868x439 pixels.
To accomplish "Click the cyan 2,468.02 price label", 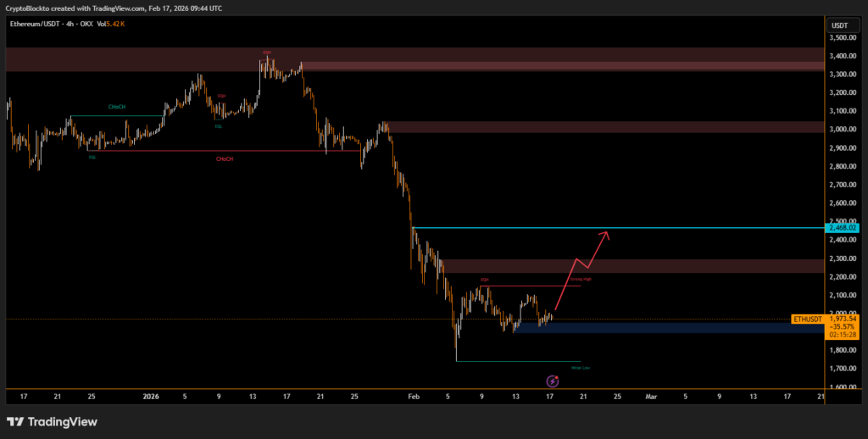I will tap(842, 228).
